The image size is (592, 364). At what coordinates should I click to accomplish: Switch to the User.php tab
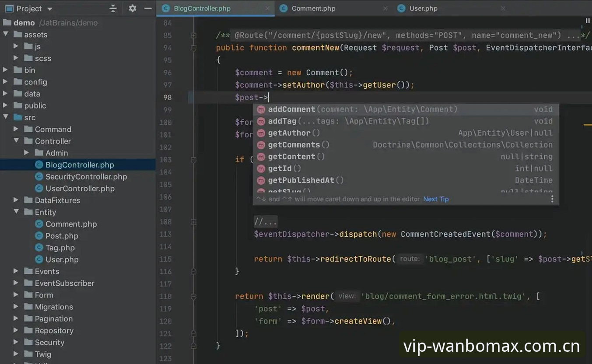pyautogui.click(x=423, y=8)
